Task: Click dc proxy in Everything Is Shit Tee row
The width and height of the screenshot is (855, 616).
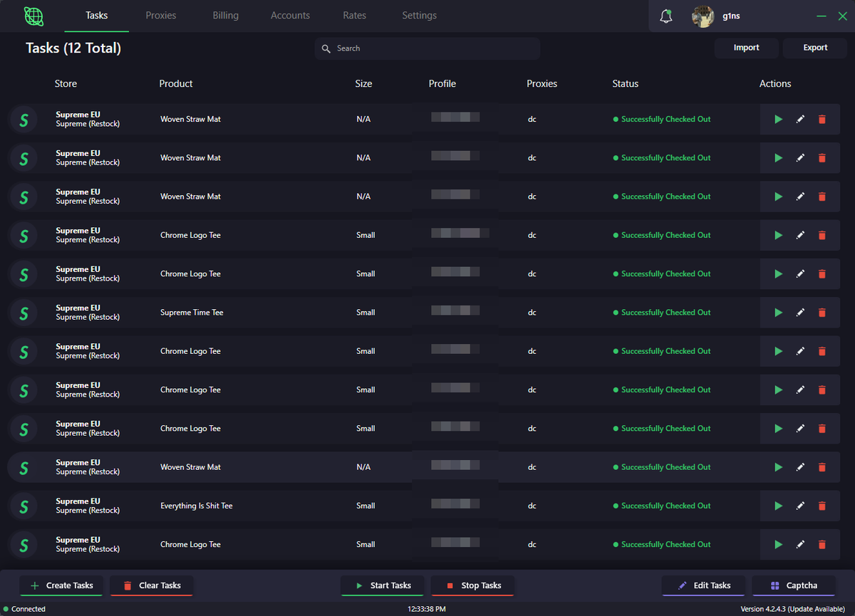Action: point(532,506)
